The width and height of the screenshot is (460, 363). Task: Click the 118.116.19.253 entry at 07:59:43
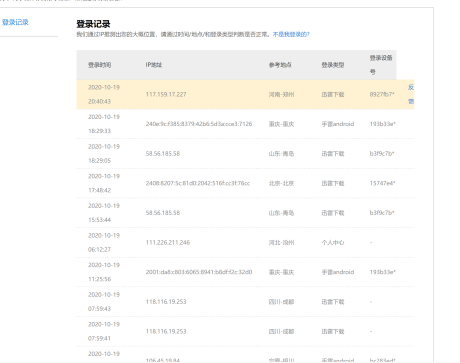[166, 302]
